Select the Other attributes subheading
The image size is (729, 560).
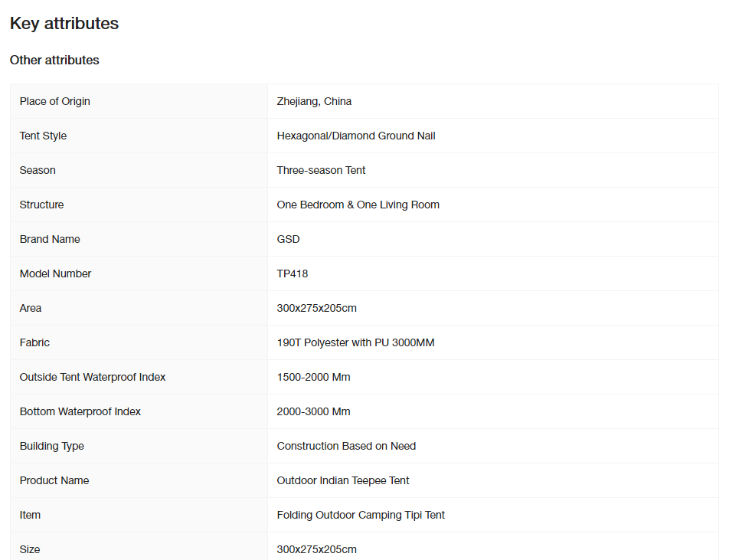click(54, 60)
